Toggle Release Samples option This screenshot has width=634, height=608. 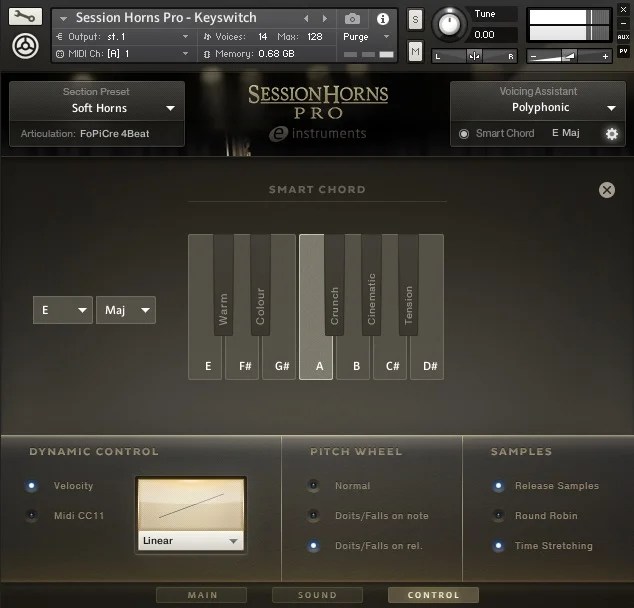pyautogui.click(x=499, y=486)
